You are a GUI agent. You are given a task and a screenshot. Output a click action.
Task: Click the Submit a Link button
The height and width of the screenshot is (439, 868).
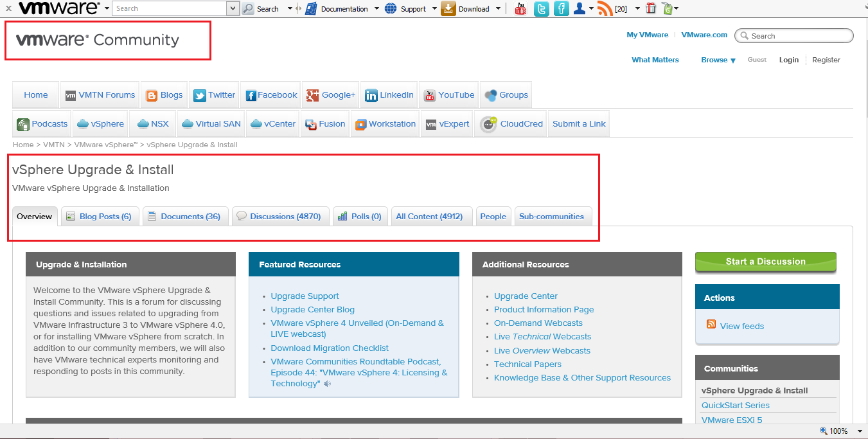[x=579, y=123]
